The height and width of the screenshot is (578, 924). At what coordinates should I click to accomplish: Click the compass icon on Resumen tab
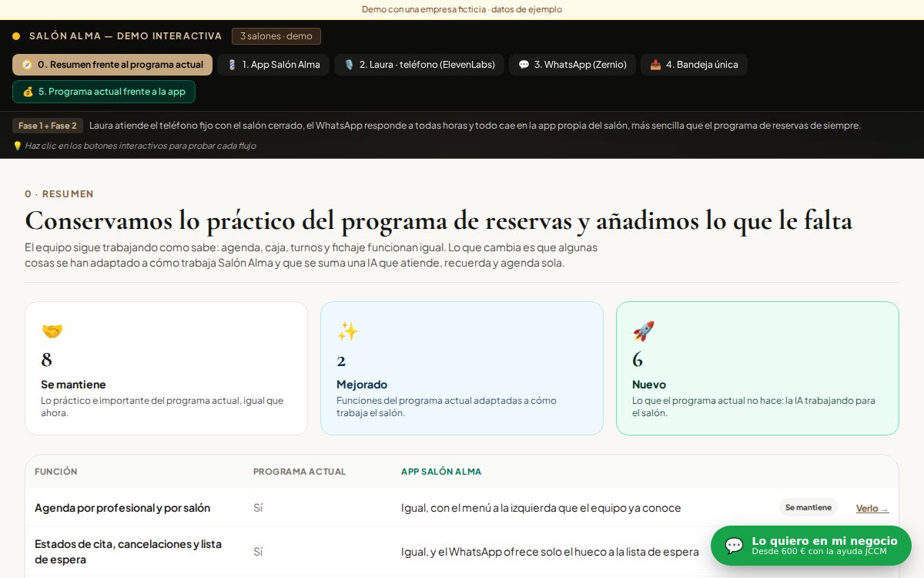(27, 65)
